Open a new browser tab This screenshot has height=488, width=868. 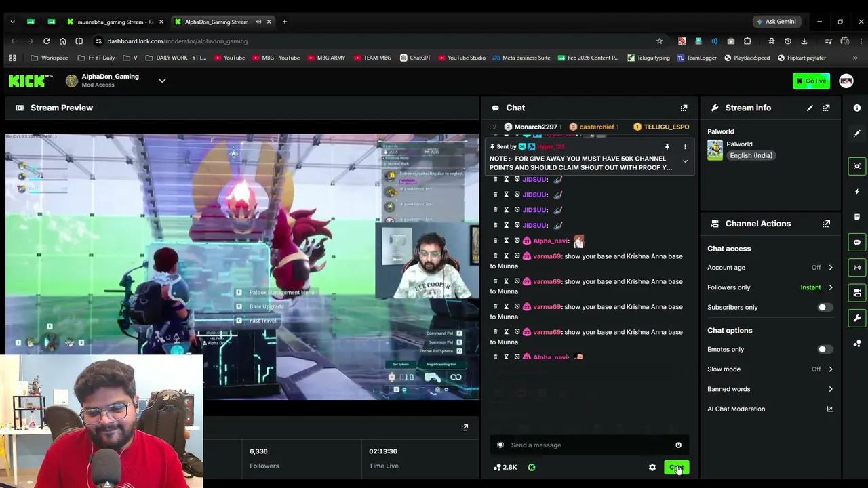(284, 22)
